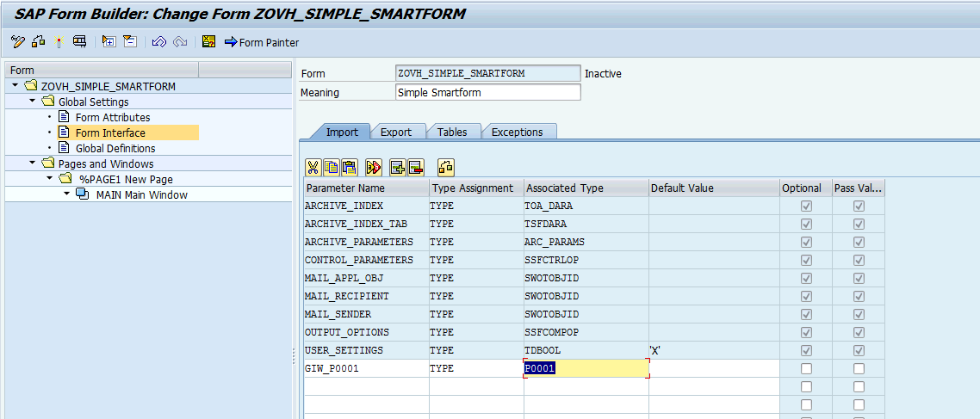This screenshot has height=419, width=980.
Task: Click the Optional column header
Action: [x=806, y=188]
